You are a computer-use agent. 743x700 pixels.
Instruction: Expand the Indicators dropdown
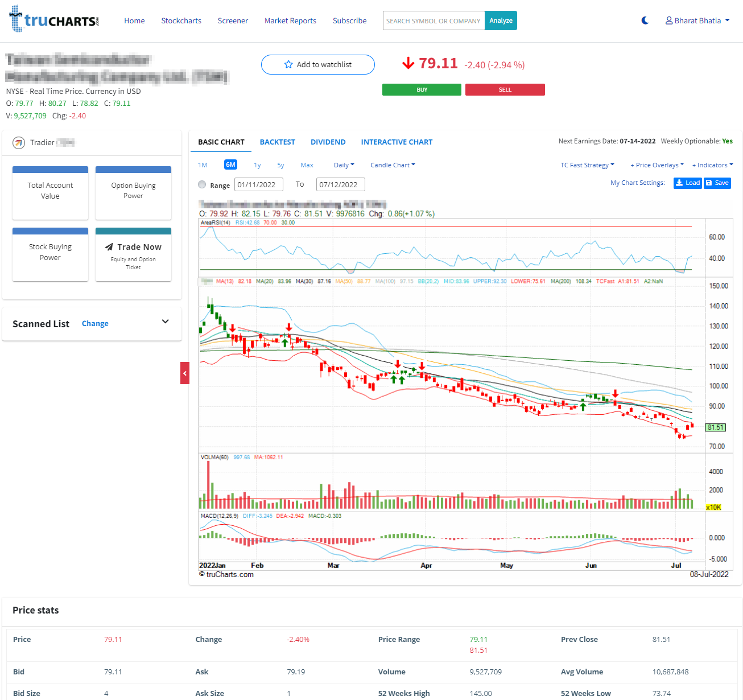coord(712,164)
